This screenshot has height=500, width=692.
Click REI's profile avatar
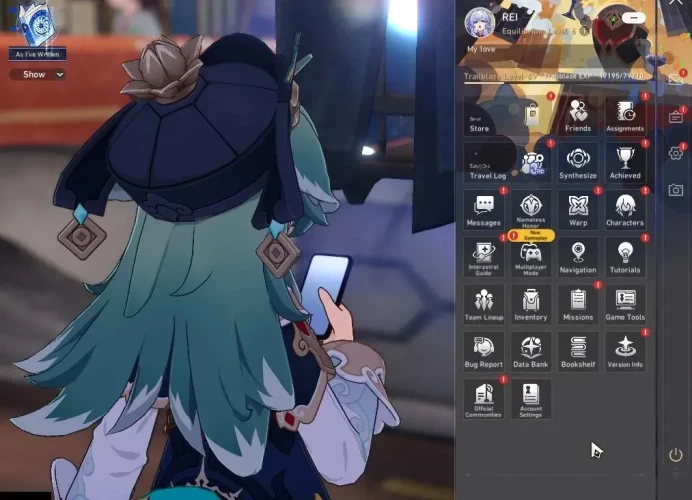pyautogui.click(x=480, y=22)
